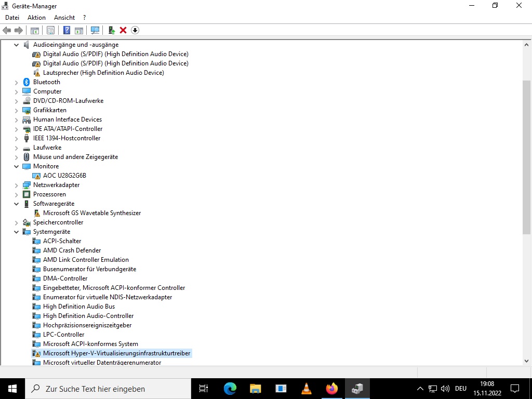Expand the Bluetooth node

click(x=16, y=82)
